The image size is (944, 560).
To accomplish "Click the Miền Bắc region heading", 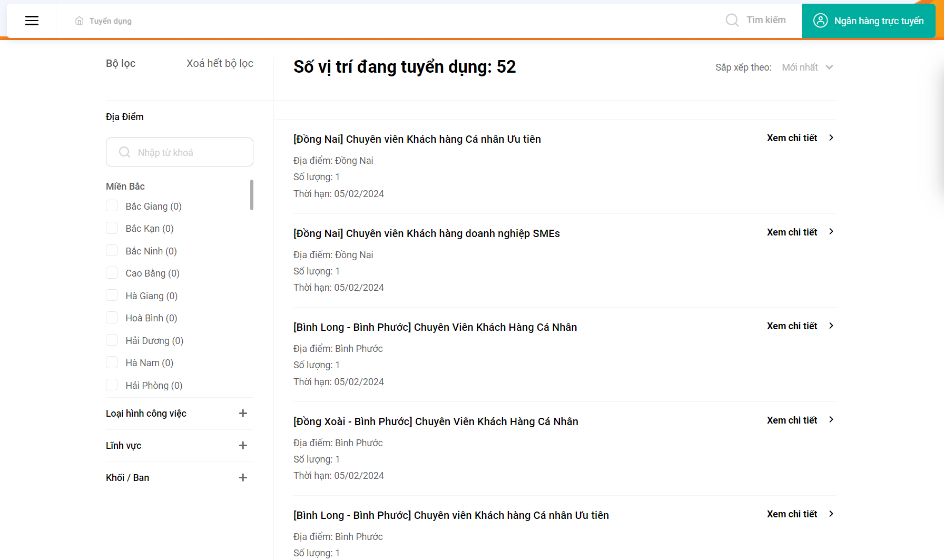I will (x=125, y=186).
